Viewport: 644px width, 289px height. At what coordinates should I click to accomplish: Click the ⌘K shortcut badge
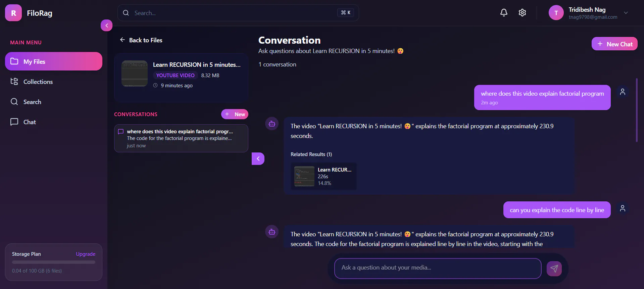click(x=346, y=13)
